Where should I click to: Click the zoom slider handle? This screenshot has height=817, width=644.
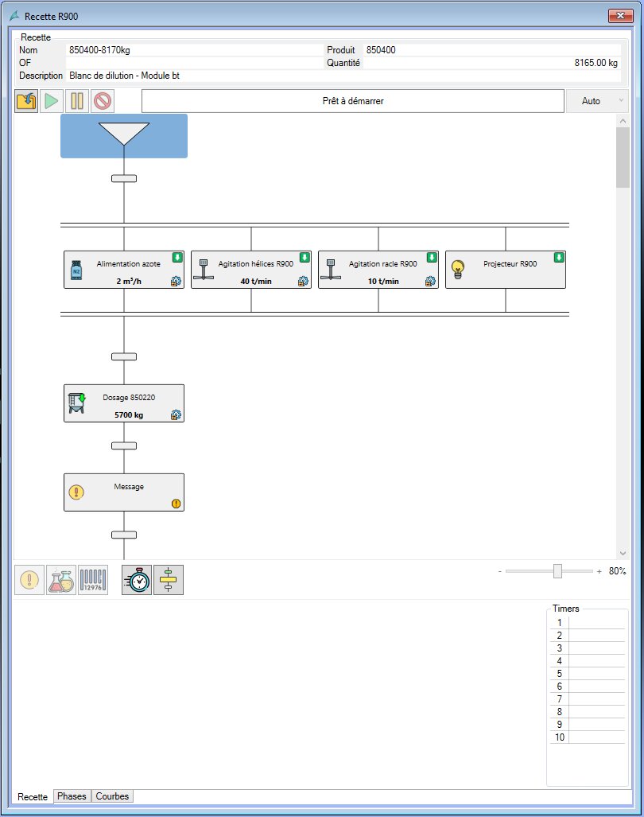tap(558, 571)
